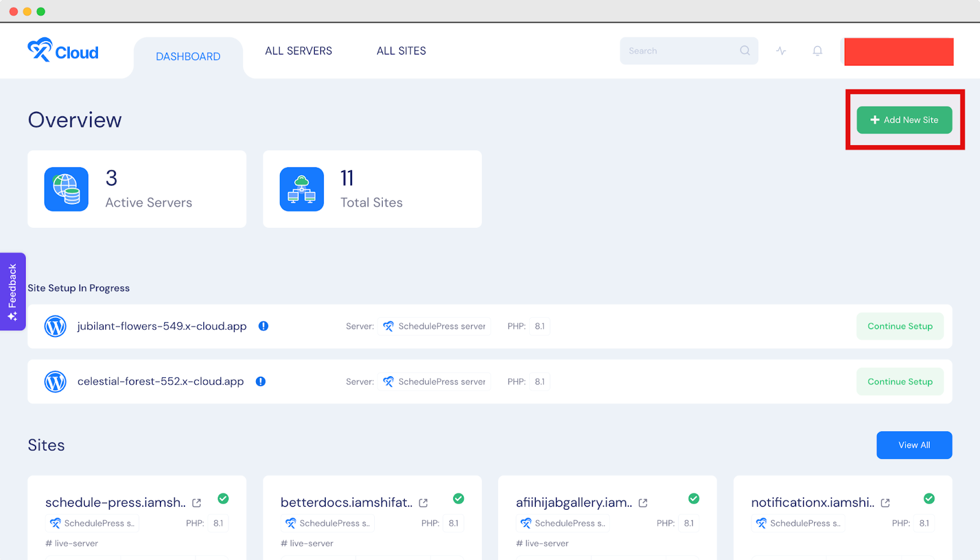Image resolution: width=980 pixels, height=560 pixels.
Task: Click info icon beside celestial-forest-552 site
Action: click(260, 381)
